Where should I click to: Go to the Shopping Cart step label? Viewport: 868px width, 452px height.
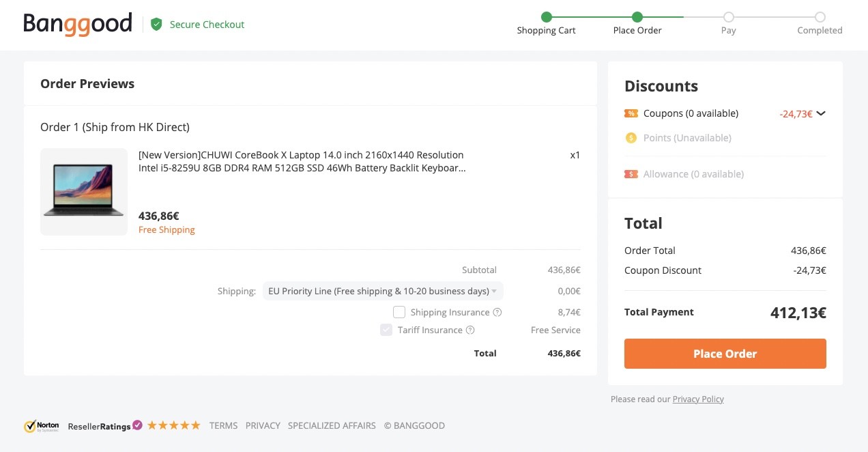pyautogui.click(x=547, y=30)
